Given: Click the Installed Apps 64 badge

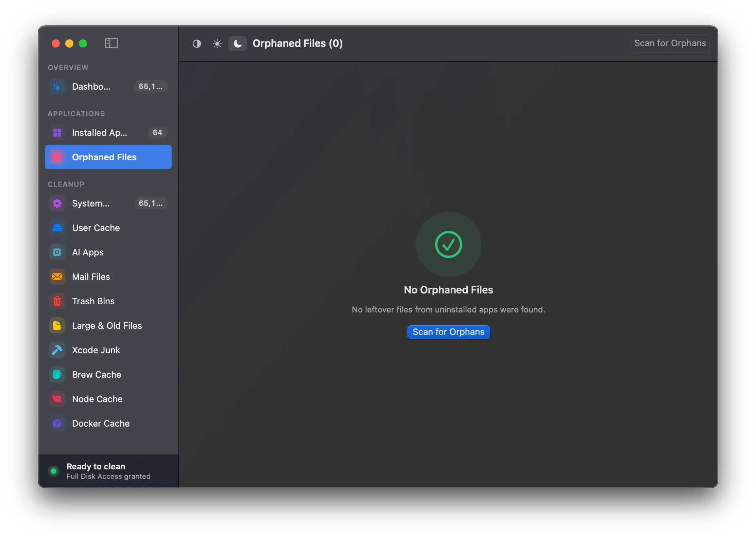Looking at the screenshot, I should tap(157, 133).
